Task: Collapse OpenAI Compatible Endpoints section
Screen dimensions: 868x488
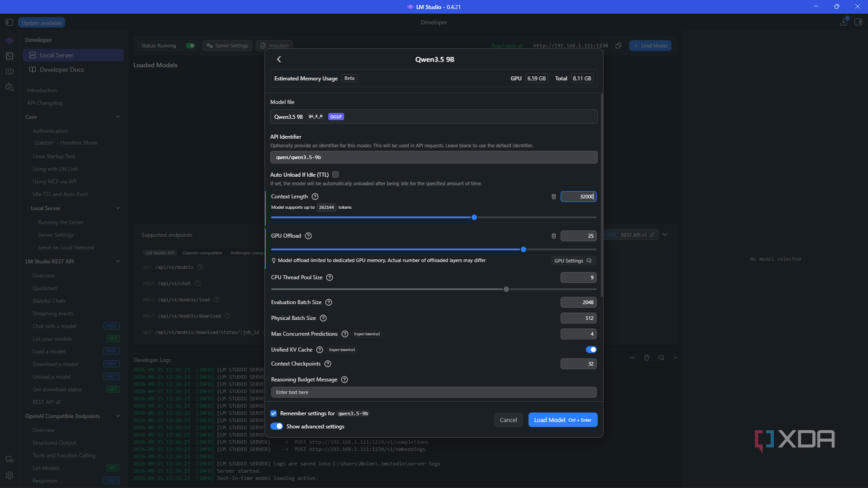Action: coord(118,416)
